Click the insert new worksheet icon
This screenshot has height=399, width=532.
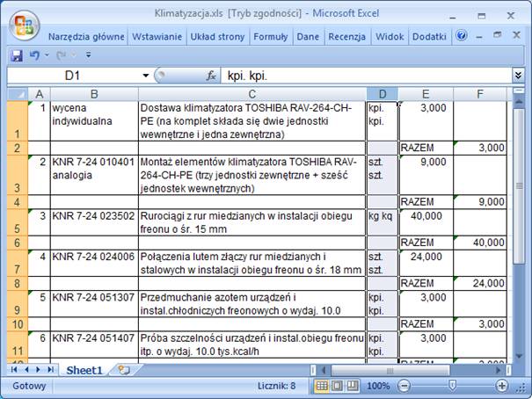[x=124, y=370]
